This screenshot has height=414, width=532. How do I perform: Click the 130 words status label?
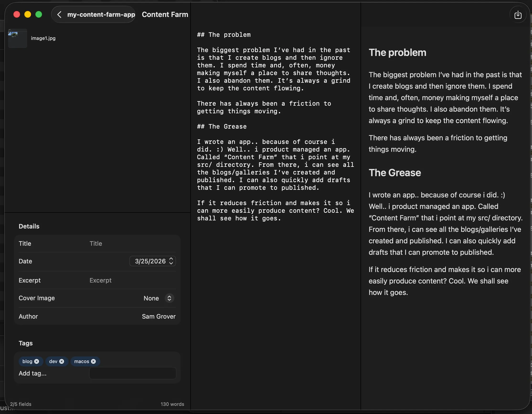[x=172, y=404]
